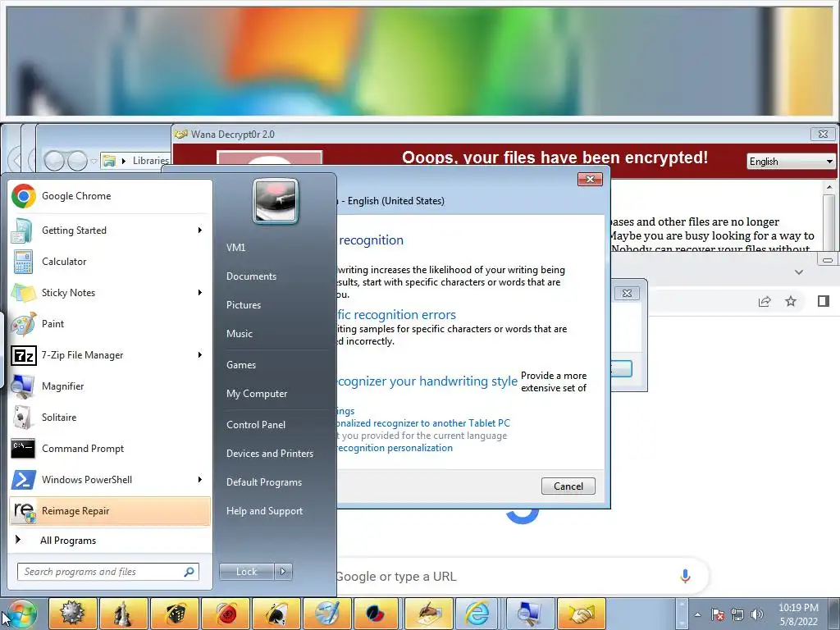Toggle Chrome's side panel icon
The image size is (840, 630).
point(824,301)
